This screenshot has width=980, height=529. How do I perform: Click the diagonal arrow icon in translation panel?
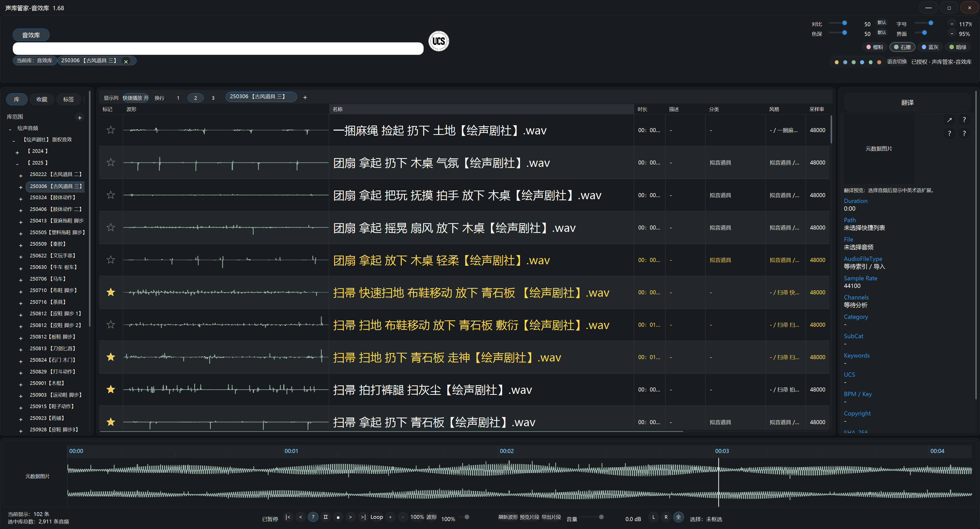[x=950, y=120]
